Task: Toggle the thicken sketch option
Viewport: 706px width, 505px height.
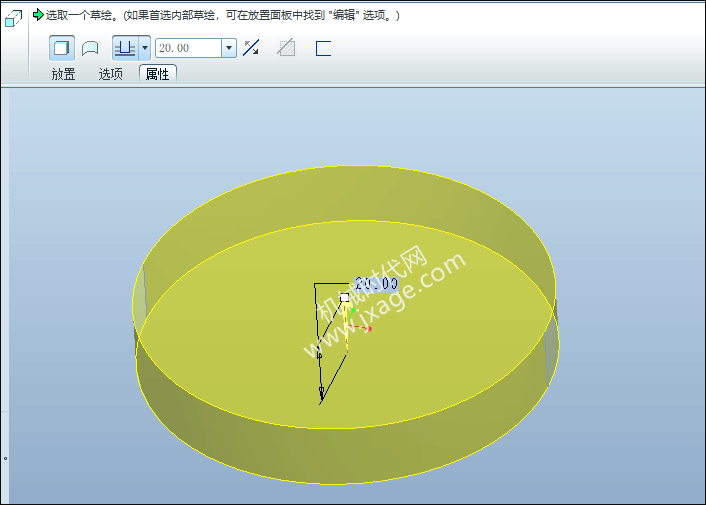Action: point(323,49)
